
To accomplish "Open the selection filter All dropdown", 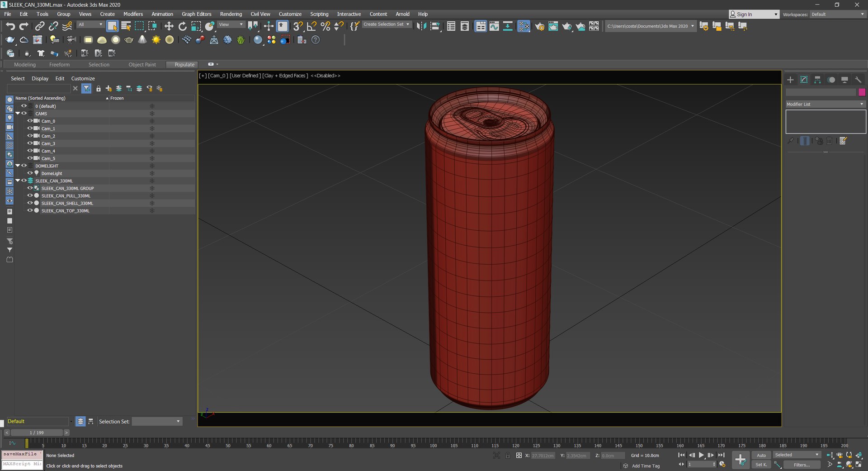I will pyautogui.click(x=90, y=24).
